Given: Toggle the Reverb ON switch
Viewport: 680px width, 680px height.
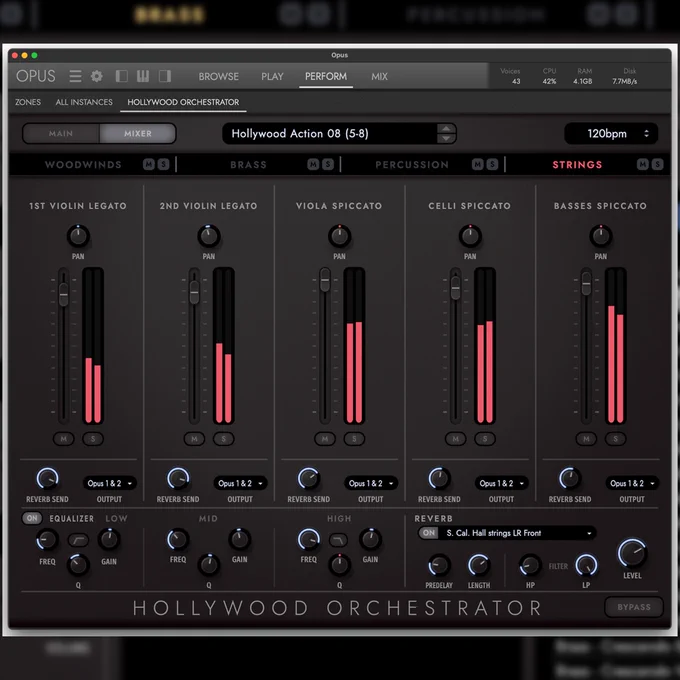Looking at the screenshot, I should coord(428,533).
